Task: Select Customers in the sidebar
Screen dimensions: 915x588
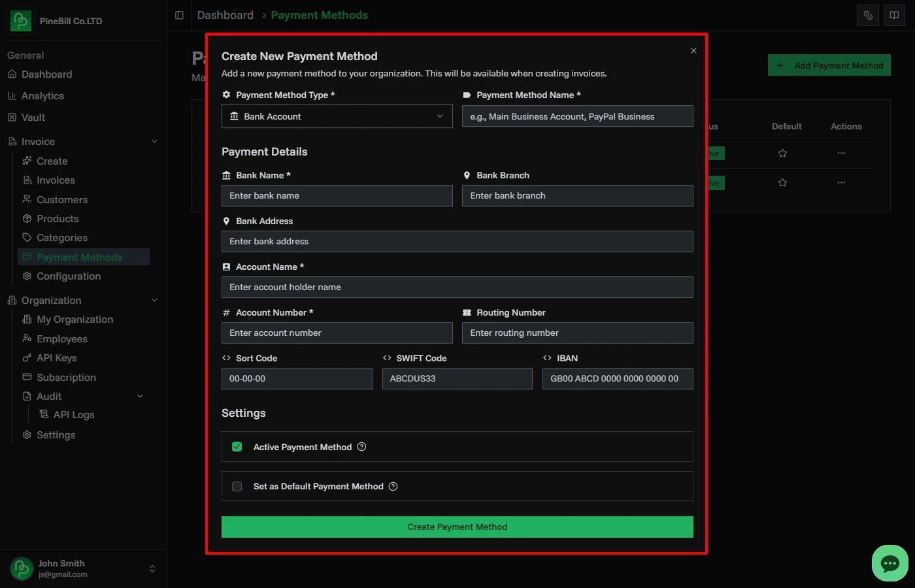Action: click(63, 199)
